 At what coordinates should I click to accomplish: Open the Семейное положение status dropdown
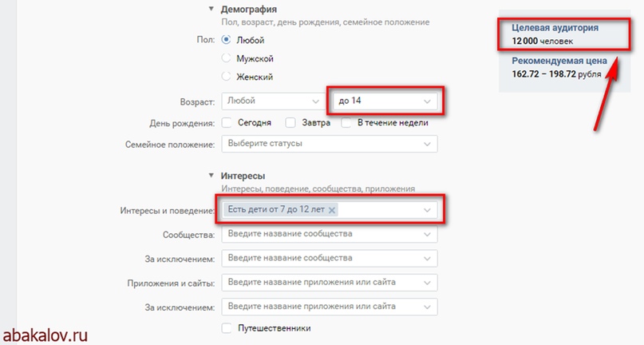[x=330, y=144]
